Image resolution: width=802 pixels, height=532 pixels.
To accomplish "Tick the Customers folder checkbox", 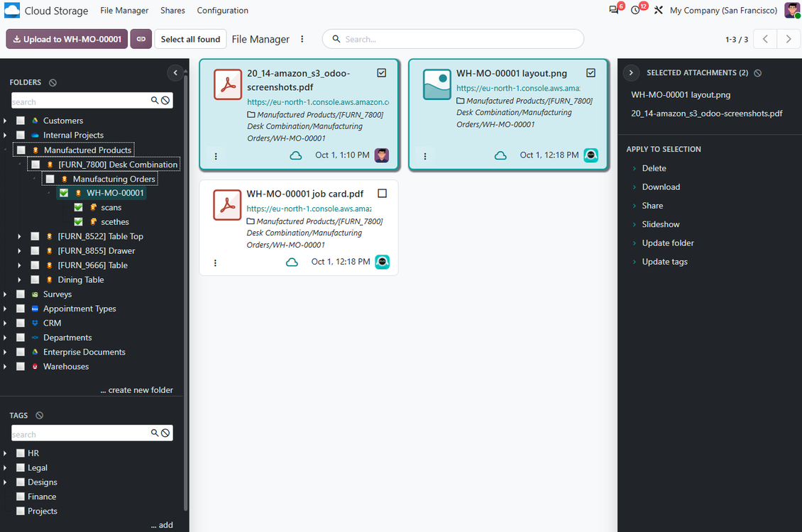I will pyautogui.click(x=21, y=121).
